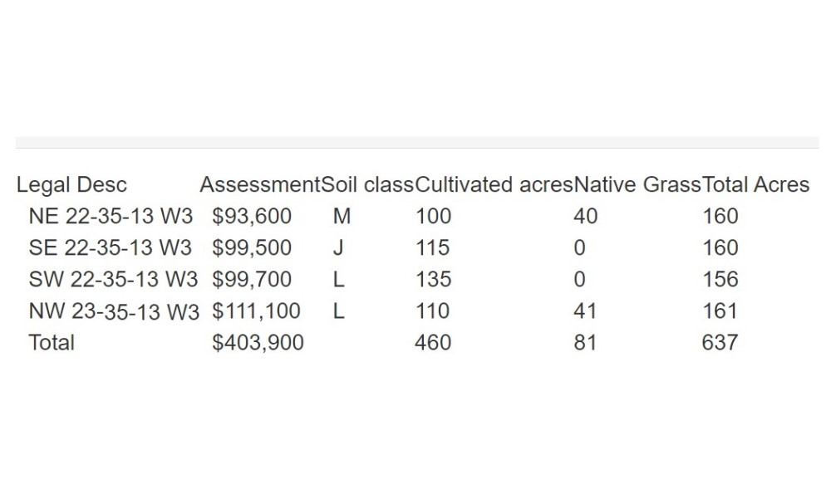Click the $93,600 assessment value
The width and height of the screenshot is (831, 504).
tap(252, 216)
